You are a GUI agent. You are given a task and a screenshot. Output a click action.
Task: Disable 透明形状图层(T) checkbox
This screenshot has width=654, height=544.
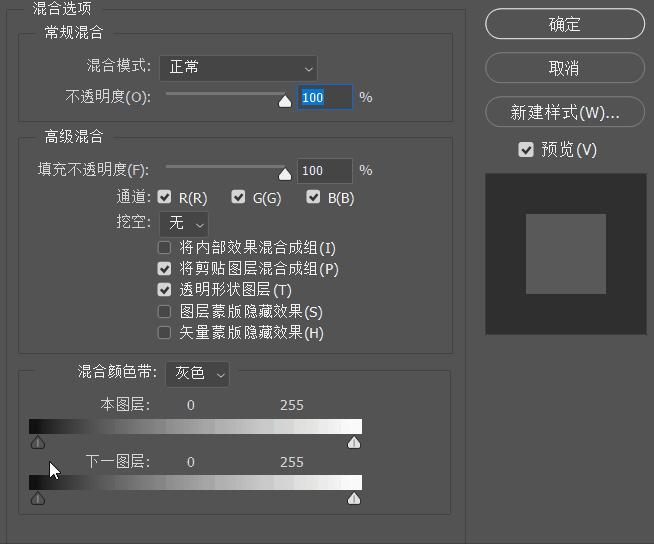[164, 290]
